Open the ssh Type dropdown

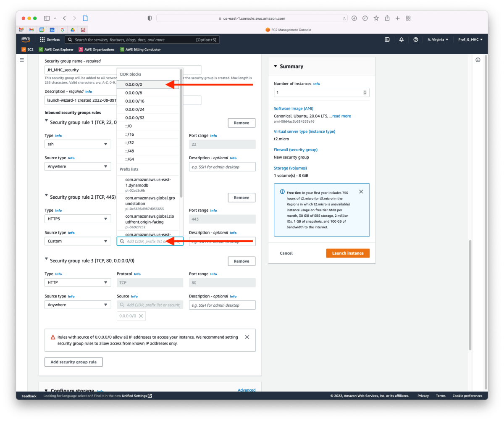[78, 144]
